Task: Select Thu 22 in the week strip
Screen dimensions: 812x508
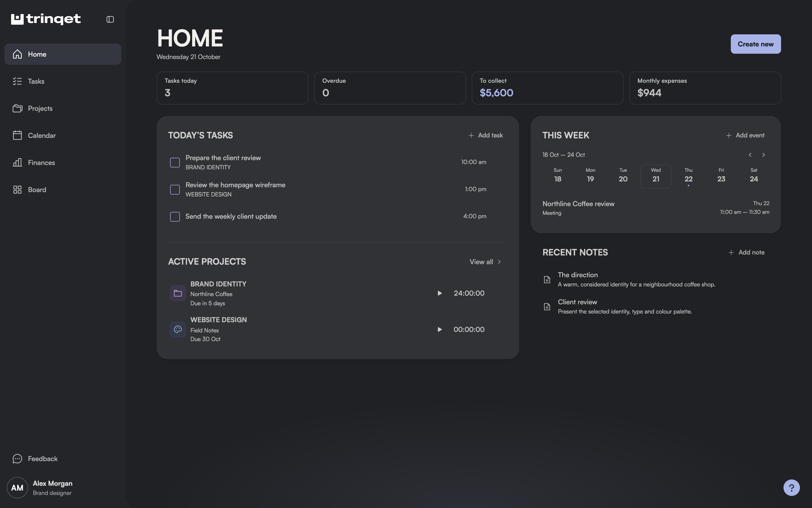Action: 689,176
